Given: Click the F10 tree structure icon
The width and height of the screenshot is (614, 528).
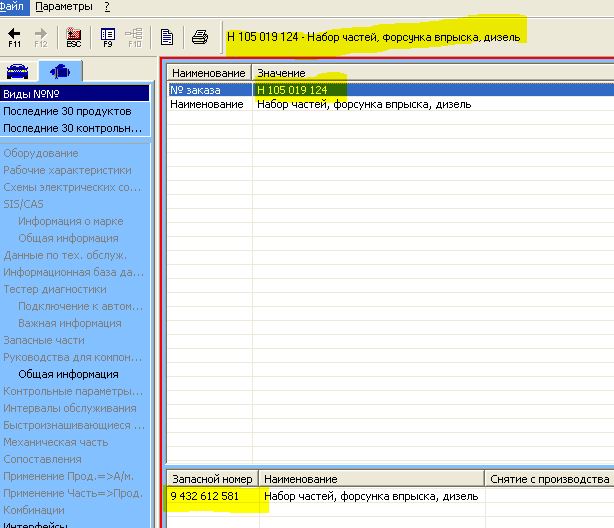Looking at the screenshot, I should (134, 37).
